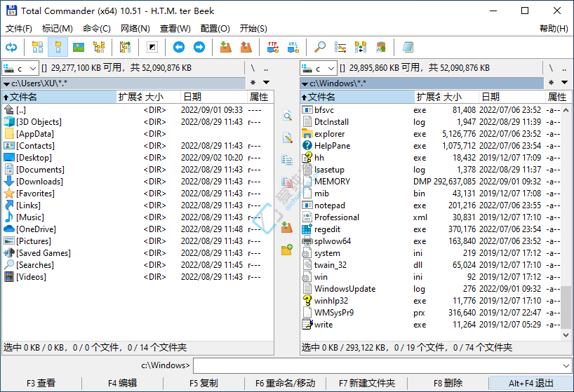Click the Pack files toolbar icon
This screenshot has height=392, width=574.
coord(225,47)
